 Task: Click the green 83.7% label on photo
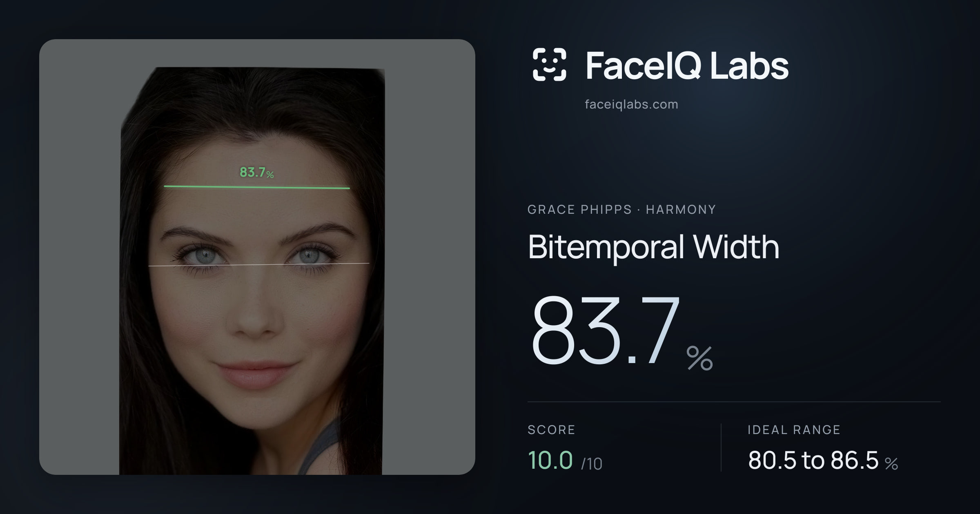(256, 173)
